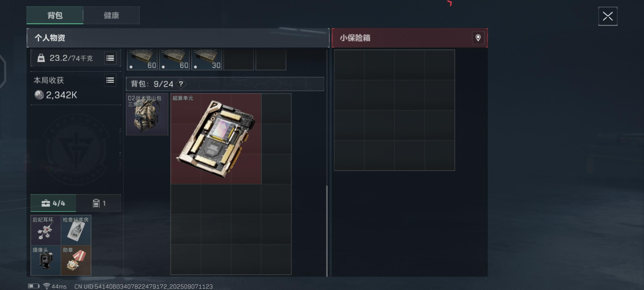
Task: Switch to the 背包 tab
Action: [x=55, y=15]
